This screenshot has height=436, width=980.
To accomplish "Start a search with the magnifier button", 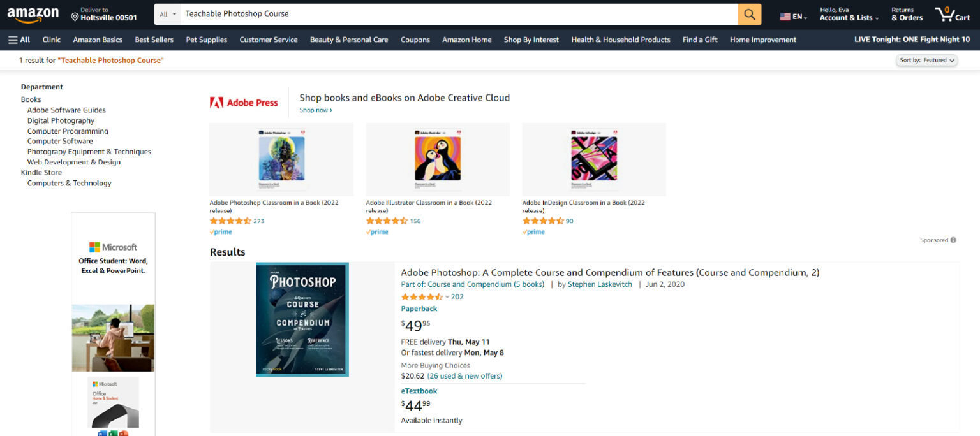I will (749, 13).
